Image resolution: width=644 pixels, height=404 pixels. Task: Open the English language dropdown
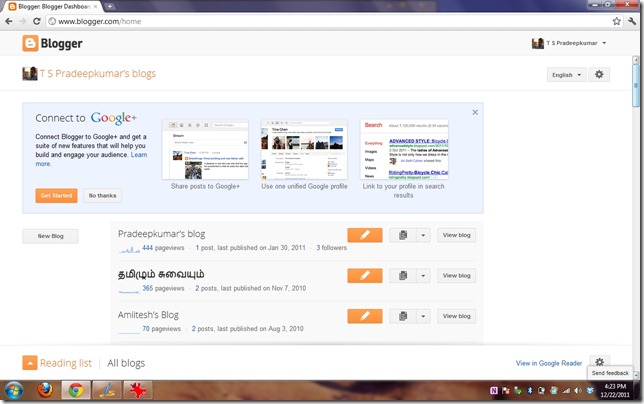coord(566,75)
